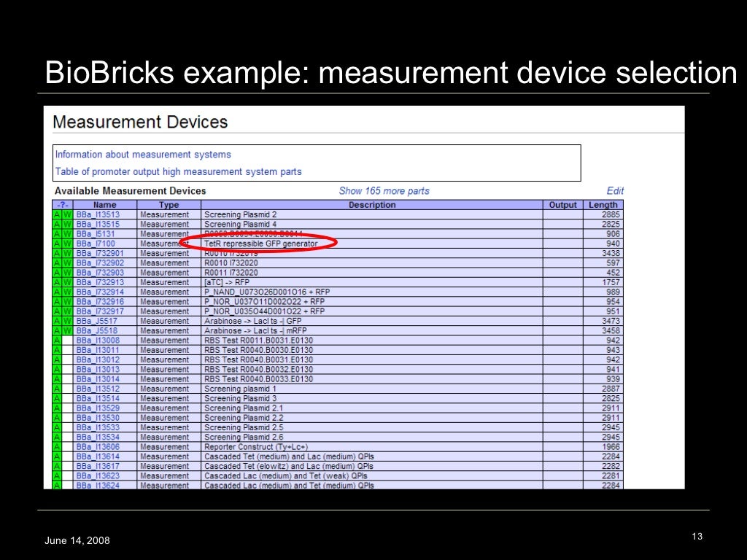Viewport: 747px width, 560px height.
Task: Click the '[aTC] -> RFP' description
Action: 227,282
